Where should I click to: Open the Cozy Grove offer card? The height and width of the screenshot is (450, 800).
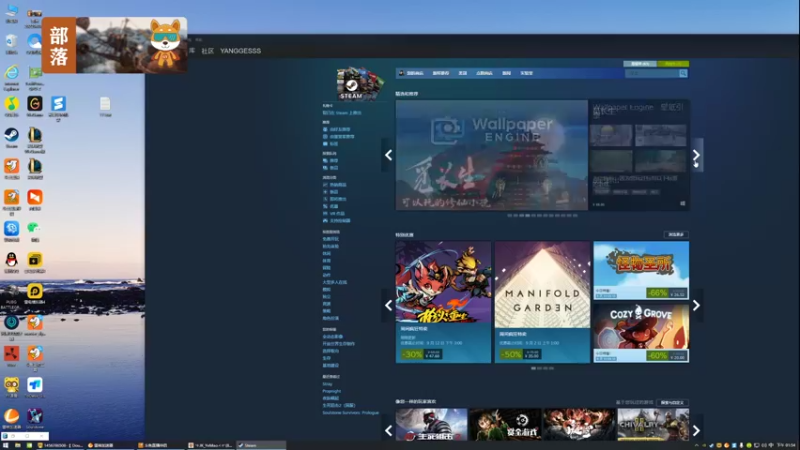[641, 333]
